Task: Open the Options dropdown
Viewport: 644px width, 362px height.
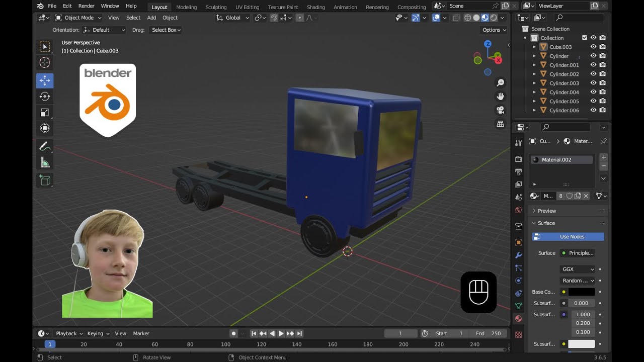Action: (494, 30)
